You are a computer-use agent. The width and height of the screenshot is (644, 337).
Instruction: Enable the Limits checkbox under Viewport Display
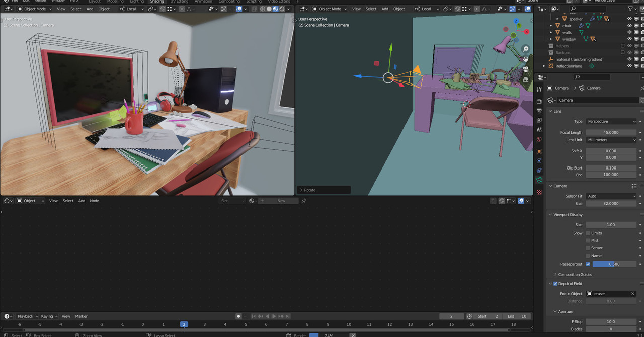588,233
